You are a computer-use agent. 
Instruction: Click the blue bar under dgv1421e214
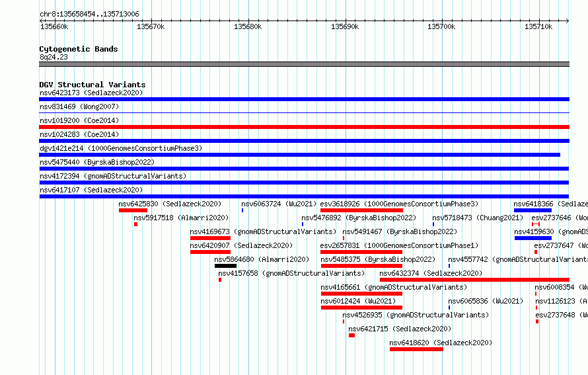tap(300, 155)
